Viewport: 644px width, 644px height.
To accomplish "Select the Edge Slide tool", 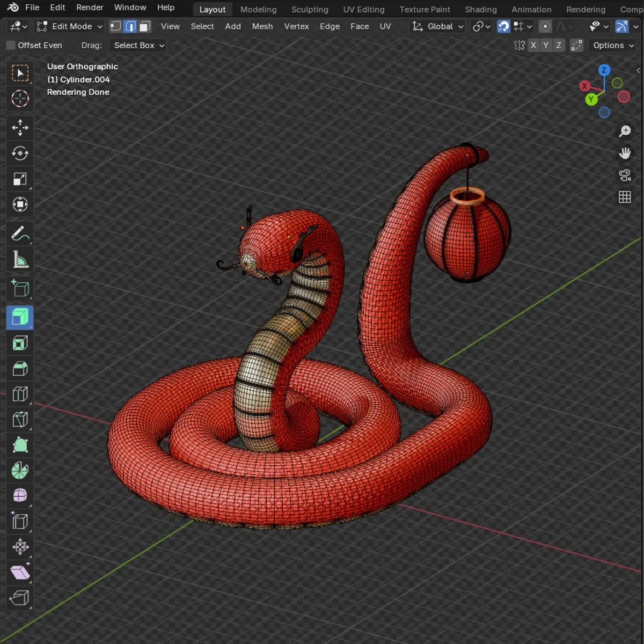I will [20, 521].
